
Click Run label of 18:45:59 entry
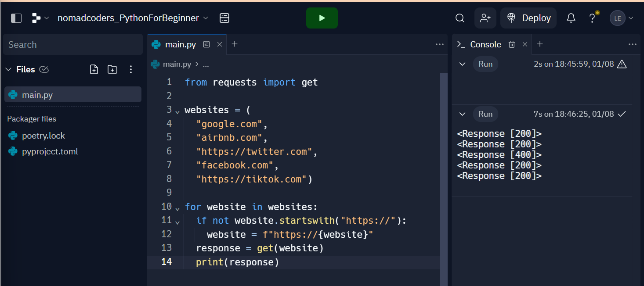click(485, 64)
